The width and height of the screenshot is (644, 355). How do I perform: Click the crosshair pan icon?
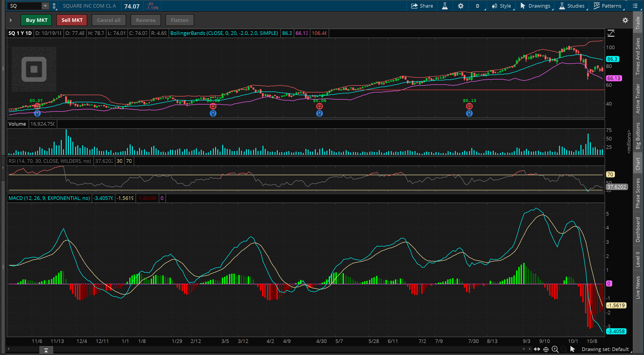pos(546,349)
